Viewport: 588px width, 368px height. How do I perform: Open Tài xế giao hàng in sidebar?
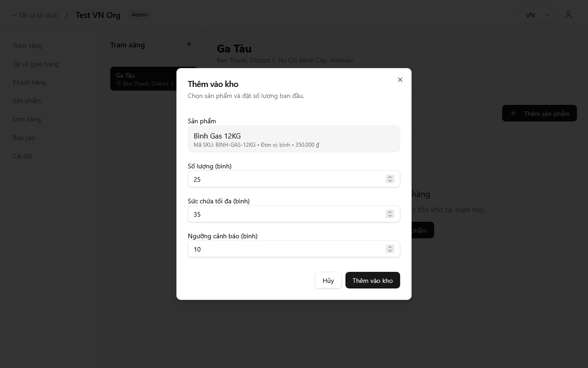pyautogui.click(x=36, y=64)
